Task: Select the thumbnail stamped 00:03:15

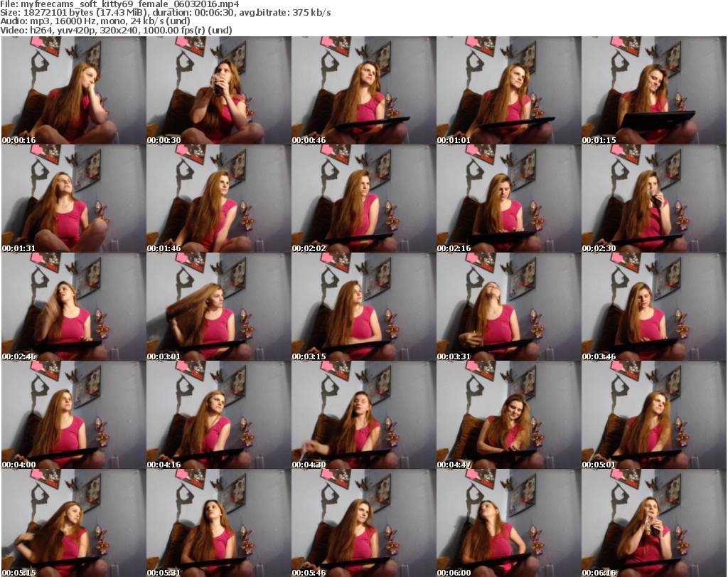Action: [x=364, y=307]
